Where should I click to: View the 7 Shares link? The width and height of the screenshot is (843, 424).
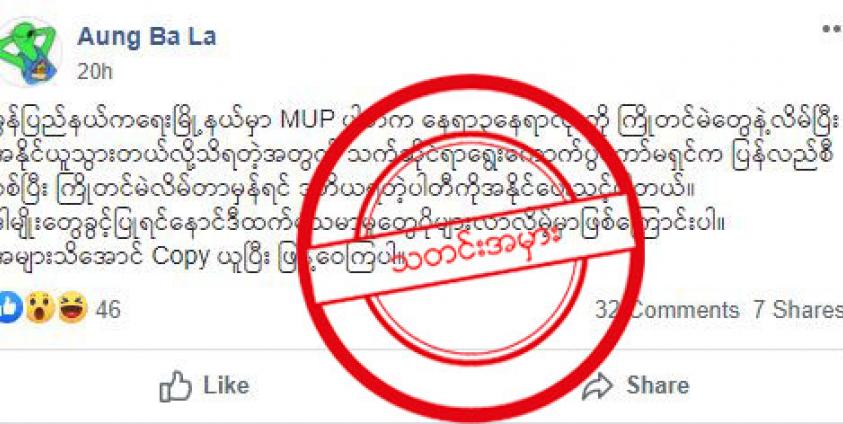[797, 310]
